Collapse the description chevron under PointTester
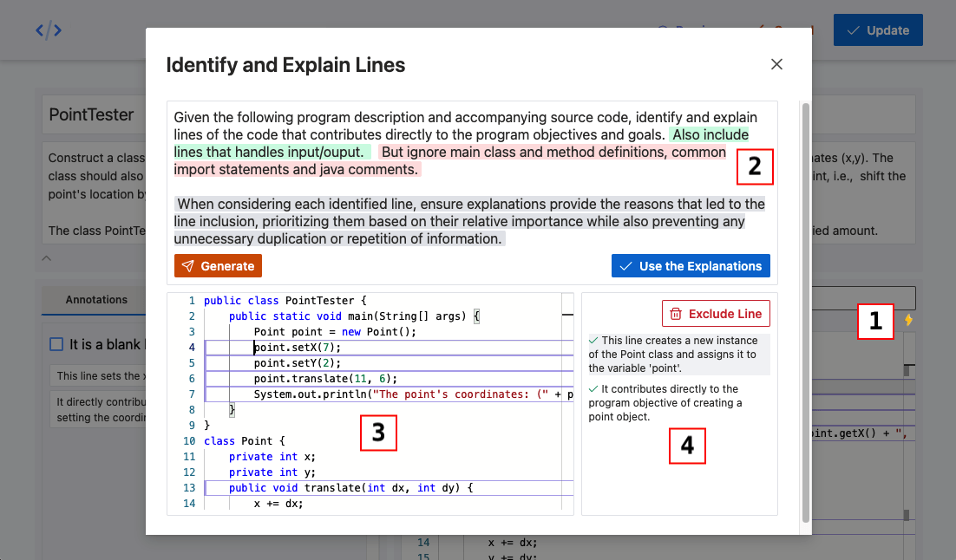The height and width of the screenshot is (560, 956). coord(46,258)
